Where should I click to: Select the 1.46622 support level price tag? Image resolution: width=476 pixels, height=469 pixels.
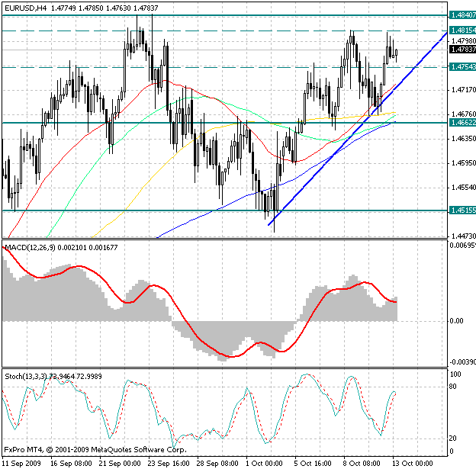pyautogui.click(x=462, y=122)
